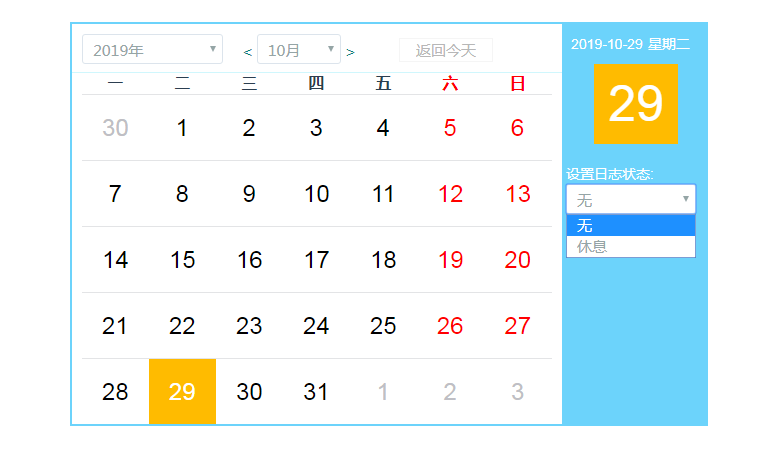Select date 15 in the calendar

[183, 260]
